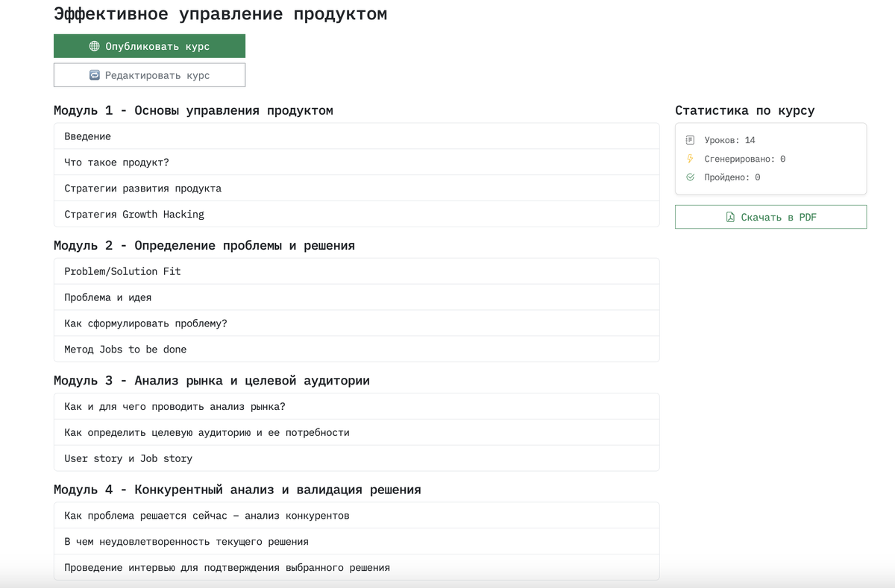Open lesson Как определить целевую аудиторию
Screen dimensions: 895x588
[x=357, y=432]
